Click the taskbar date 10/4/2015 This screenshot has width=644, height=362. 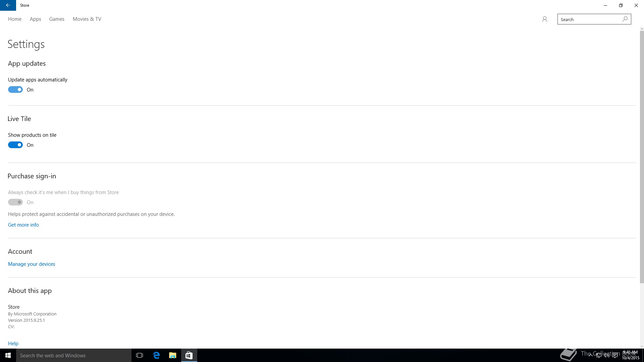(631, 358)
